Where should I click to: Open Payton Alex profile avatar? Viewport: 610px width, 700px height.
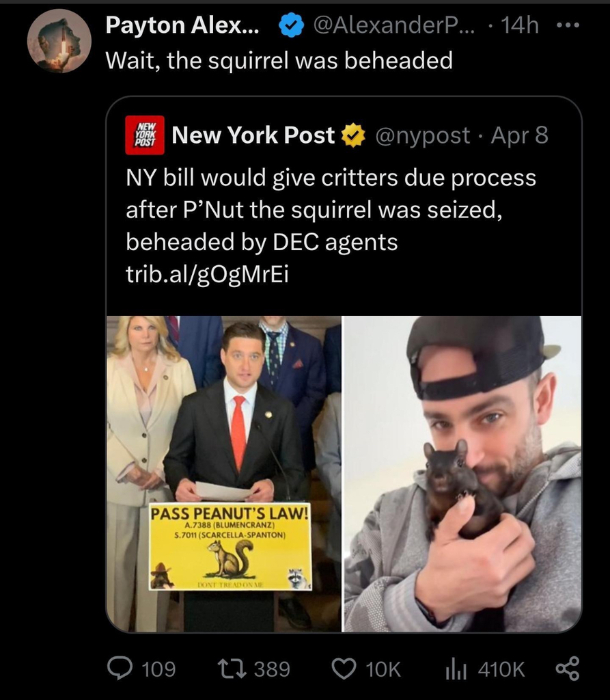[59, 41]
